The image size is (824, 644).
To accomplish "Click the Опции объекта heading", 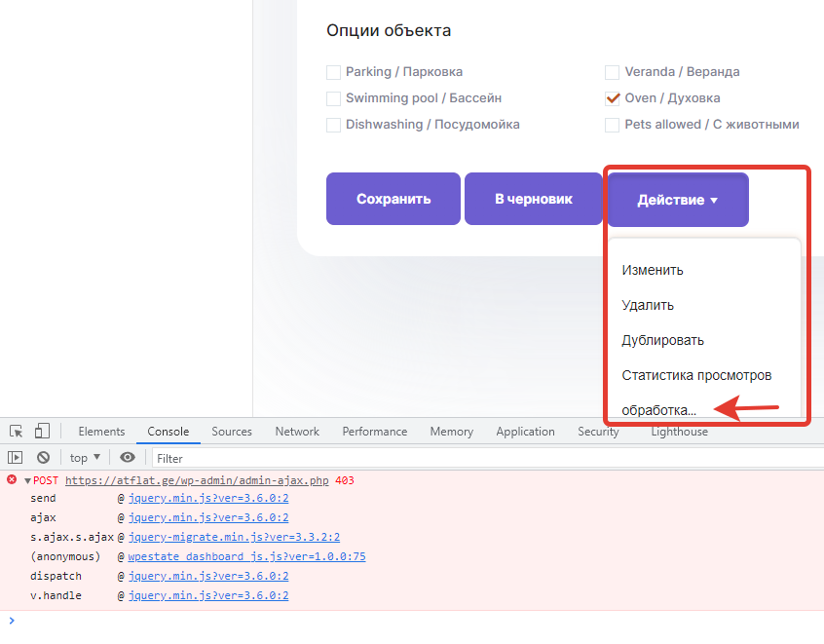I will click(x=389, y=30).
